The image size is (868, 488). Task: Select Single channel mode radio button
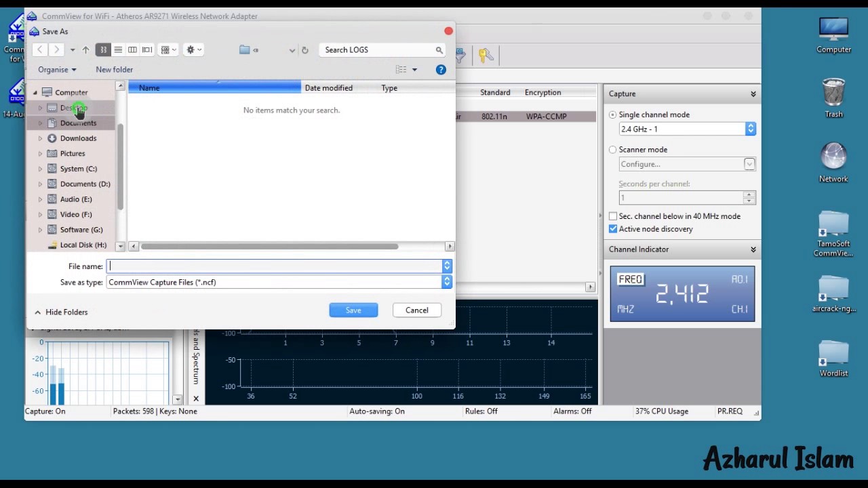click(613, 115)
